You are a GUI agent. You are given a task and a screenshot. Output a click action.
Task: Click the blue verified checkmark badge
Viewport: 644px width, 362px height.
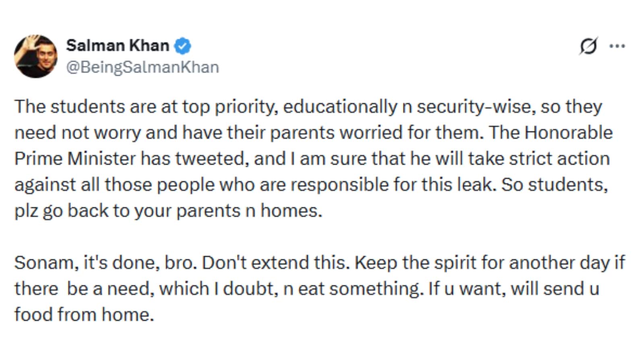(x=182, y=46)
